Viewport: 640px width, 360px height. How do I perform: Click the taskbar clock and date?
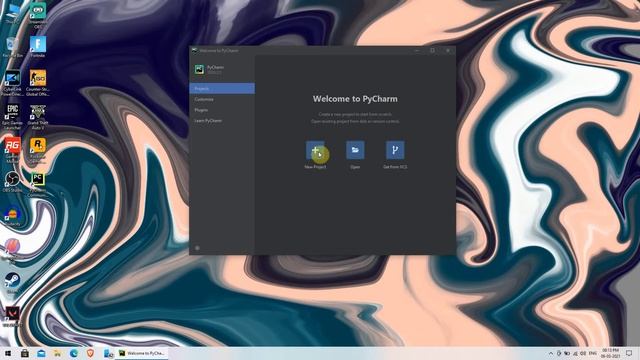pyautogui.click(x=610, y=353)
